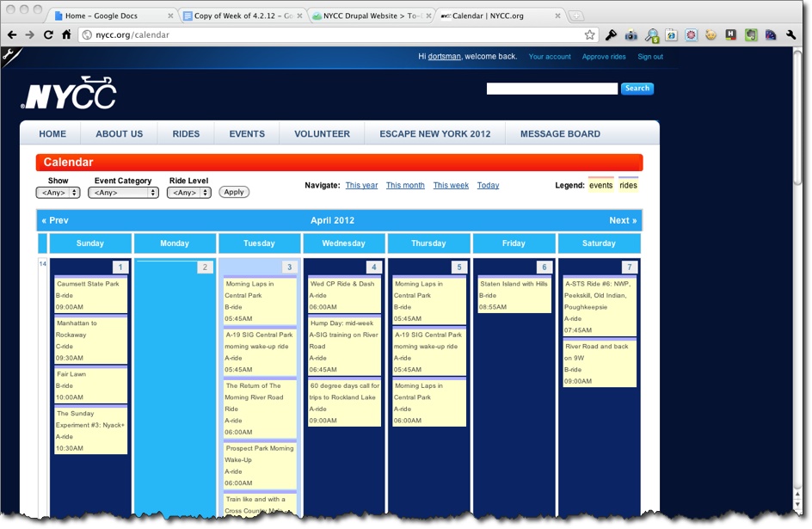Switch to the Home - Google Docs tab
812x529 pixels.
[110, 16]
